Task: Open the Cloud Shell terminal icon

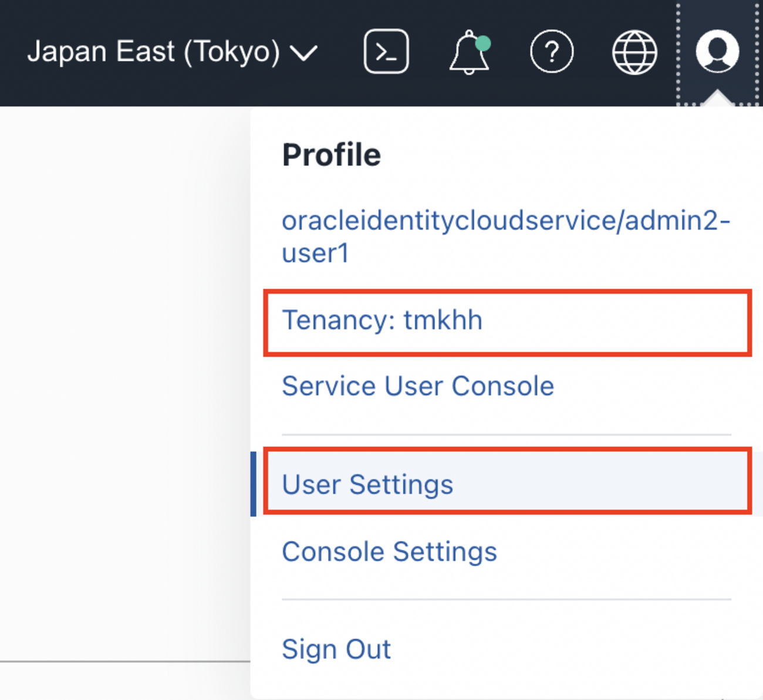Action: coord(386,52)
